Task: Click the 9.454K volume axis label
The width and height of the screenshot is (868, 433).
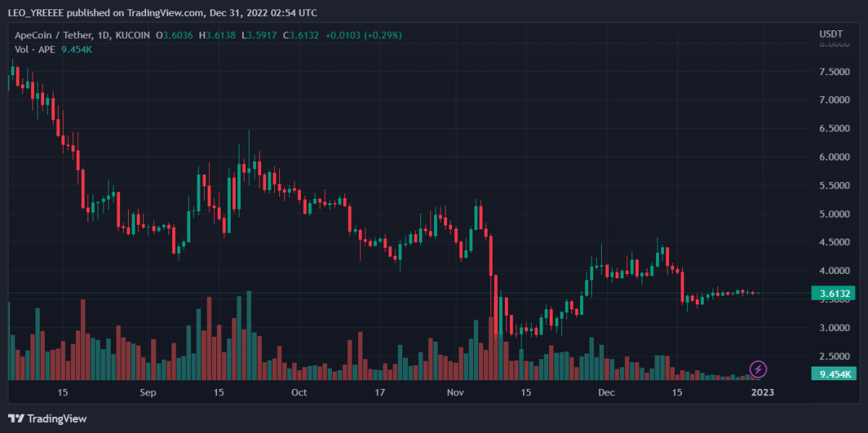Action: pos(833,374)
